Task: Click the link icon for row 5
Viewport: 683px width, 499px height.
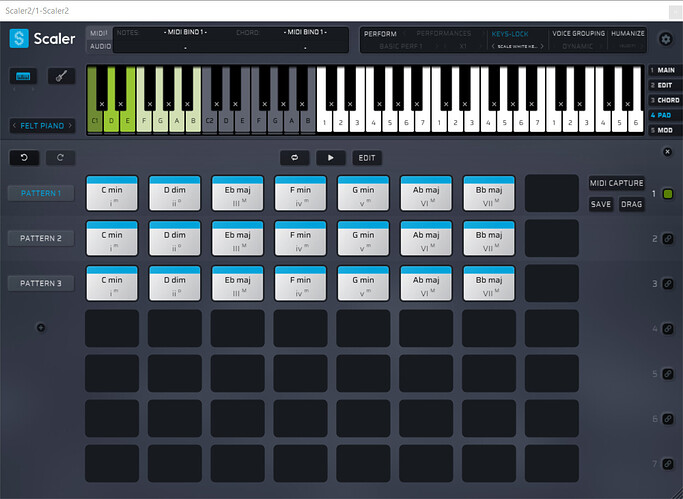Action: [667, 374]
